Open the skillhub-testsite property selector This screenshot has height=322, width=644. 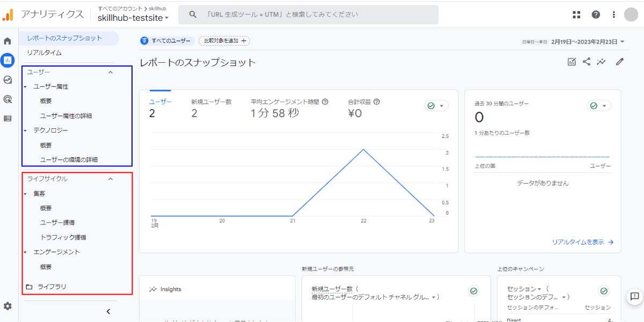tap(133, 18)
